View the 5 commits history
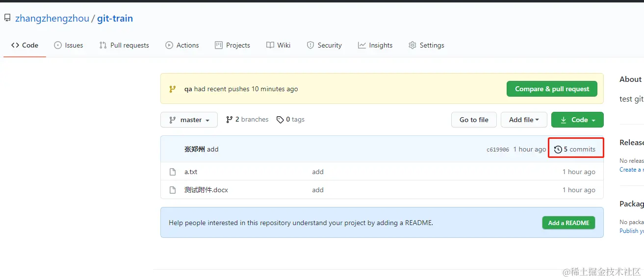 (575, 149)
